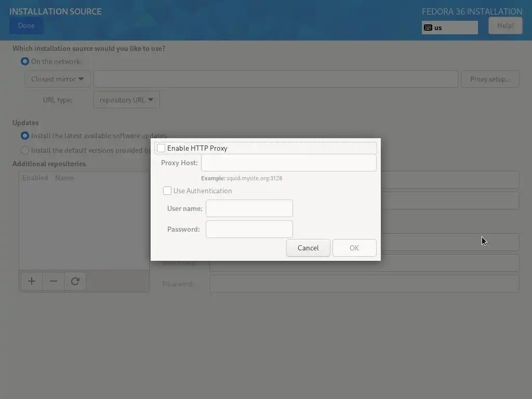Click the Name column header
This screenshot has height=399, width=532.
click(64, 178)
